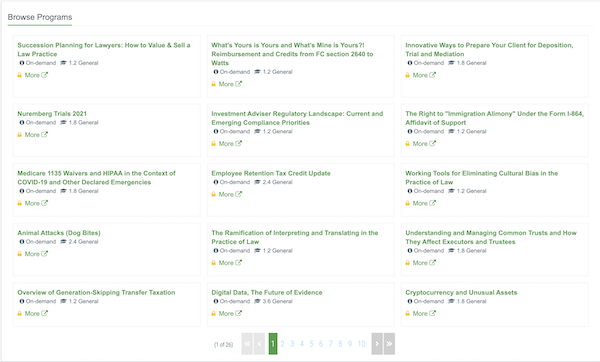The width and height of the screenshot is (600, 362).
Task: Click the lock icon under Nuremberg Trials 2021
Action: click(x=20, y=135)
